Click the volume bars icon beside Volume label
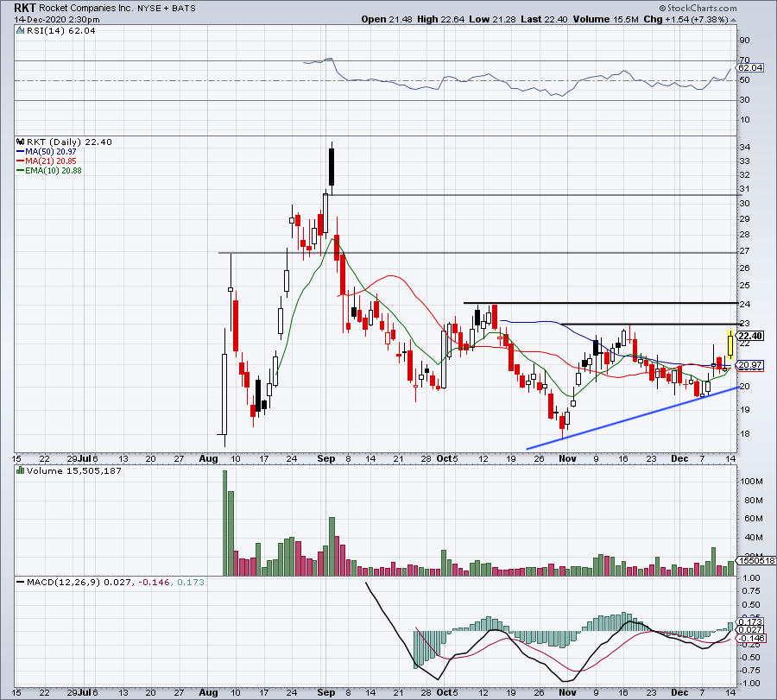 tap(20, 470)
